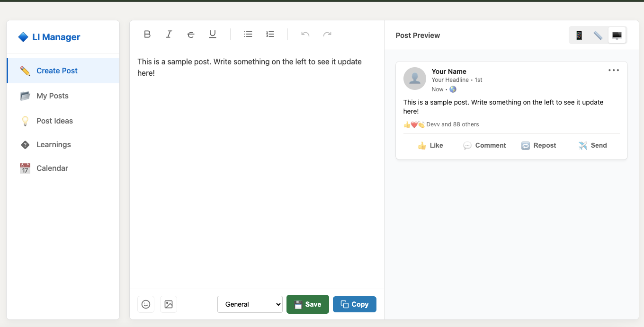This screenshot has width=644, height=327.
Task: Switch preview to desktop view
Action: click(x=617, y=35)
